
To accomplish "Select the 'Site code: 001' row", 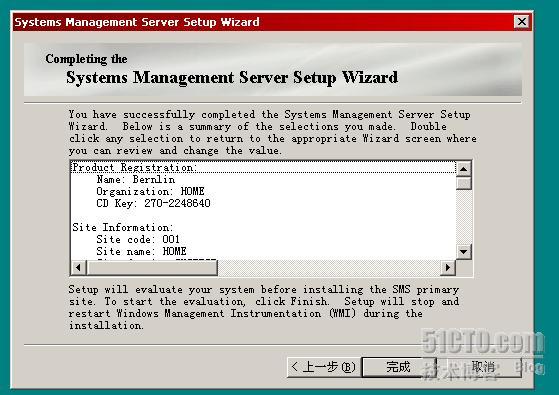I will [263, 239].
